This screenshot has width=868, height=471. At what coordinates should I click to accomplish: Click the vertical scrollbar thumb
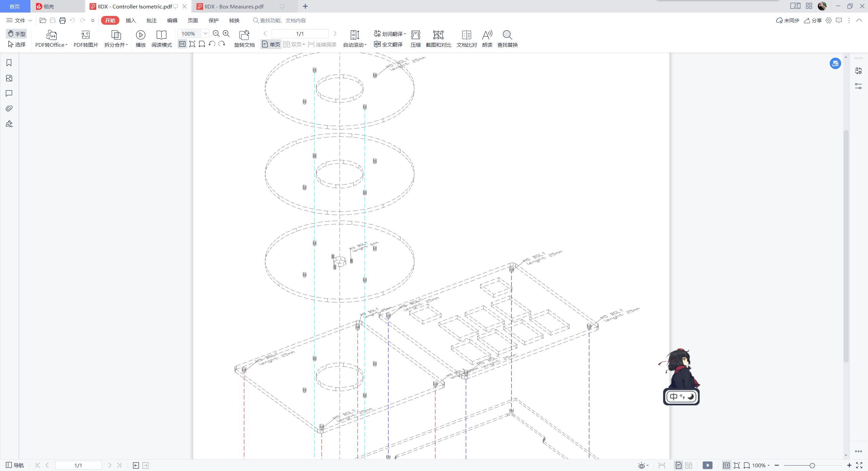tap(846, 246)
